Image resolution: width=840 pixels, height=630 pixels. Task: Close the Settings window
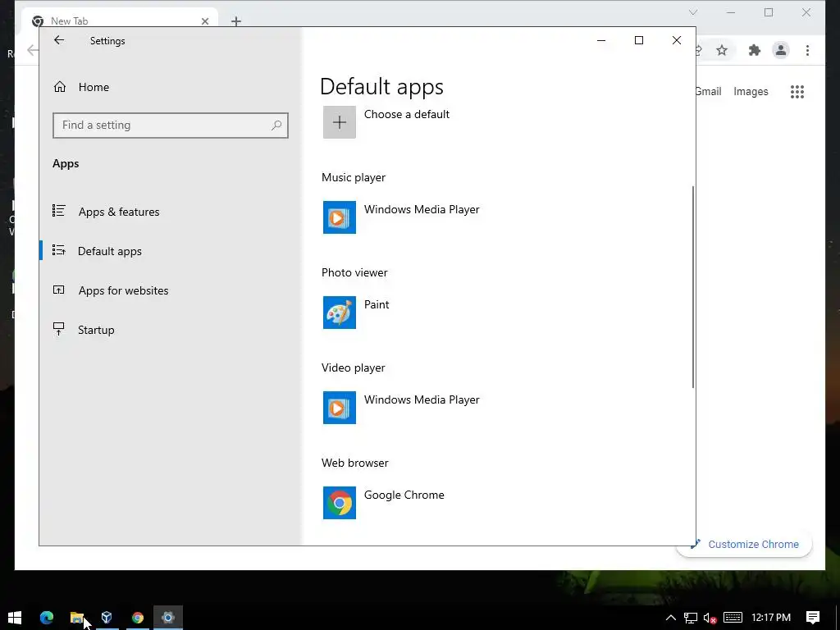pos(677,40)
